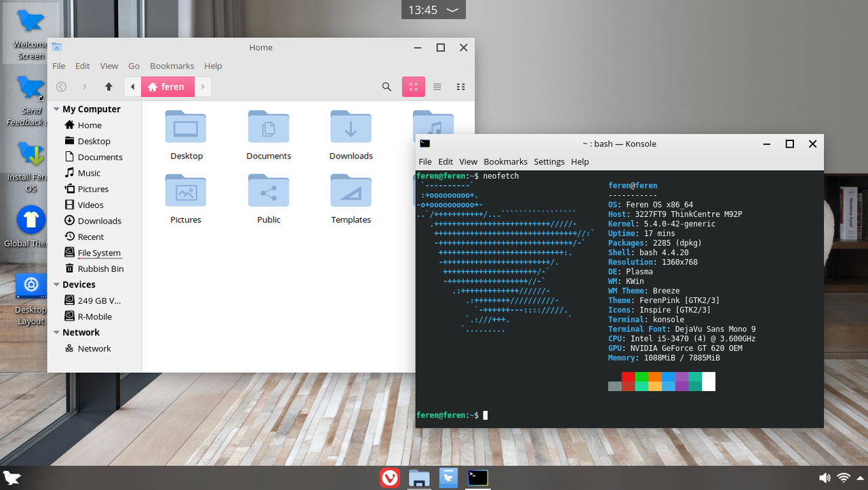The width and height of the screenshot is (868, 490).
Task: Mute the system volume
Action: [825, 478]
